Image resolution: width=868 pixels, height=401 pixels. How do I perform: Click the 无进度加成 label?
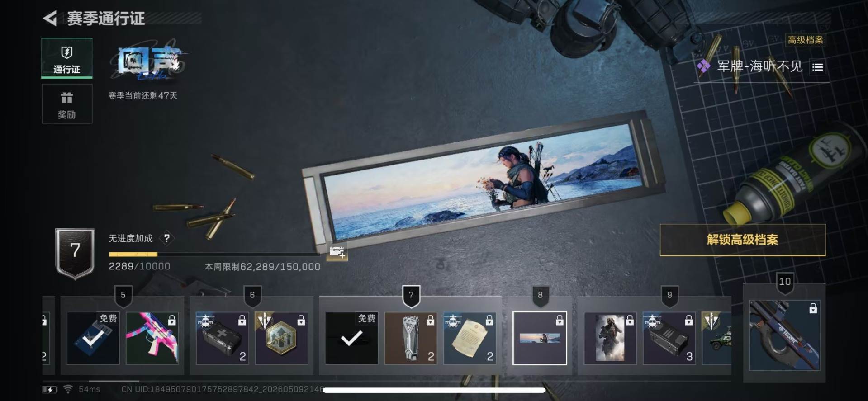click(x=131, y=238)
